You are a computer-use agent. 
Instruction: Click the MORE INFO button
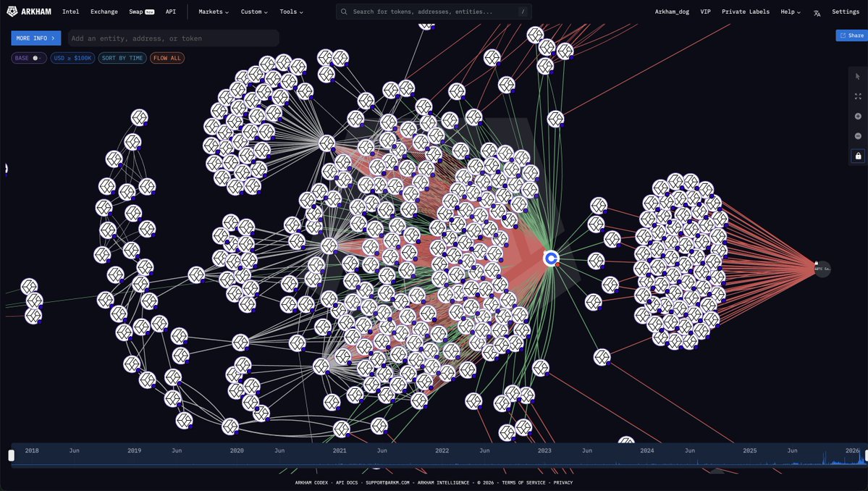pyautogui.click(x=35, y=38)
